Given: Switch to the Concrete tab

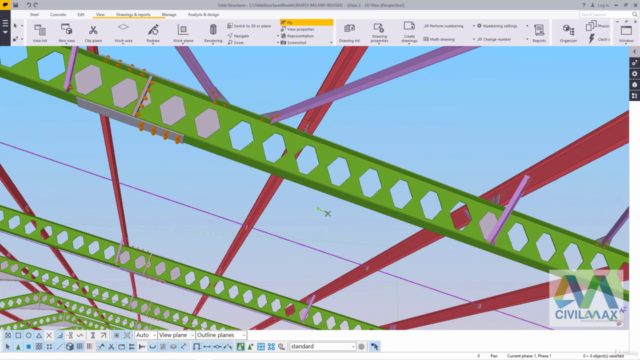Looking at the screenshot, I should pyautogui.click(x=58, y=14).
